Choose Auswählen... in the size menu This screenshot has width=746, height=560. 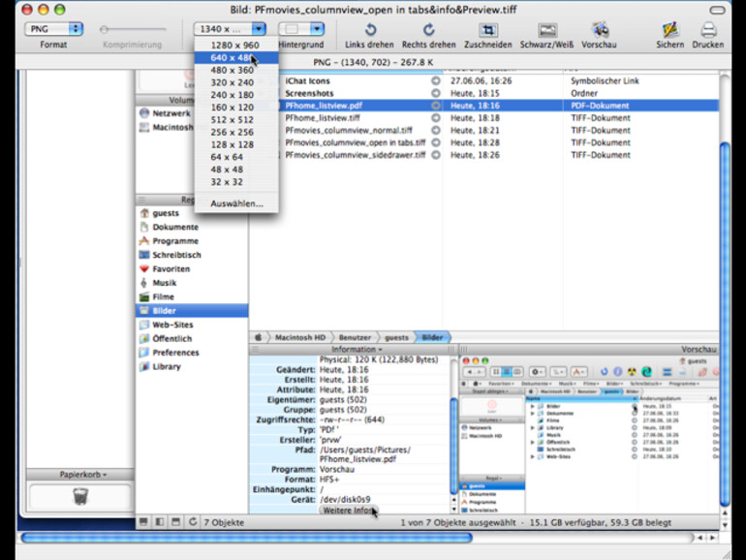[236, 203]
